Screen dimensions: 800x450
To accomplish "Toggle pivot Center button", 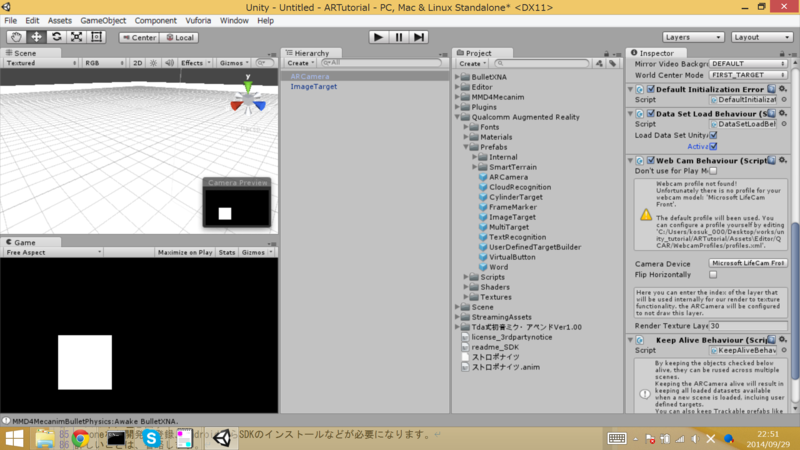I will 139,37.
